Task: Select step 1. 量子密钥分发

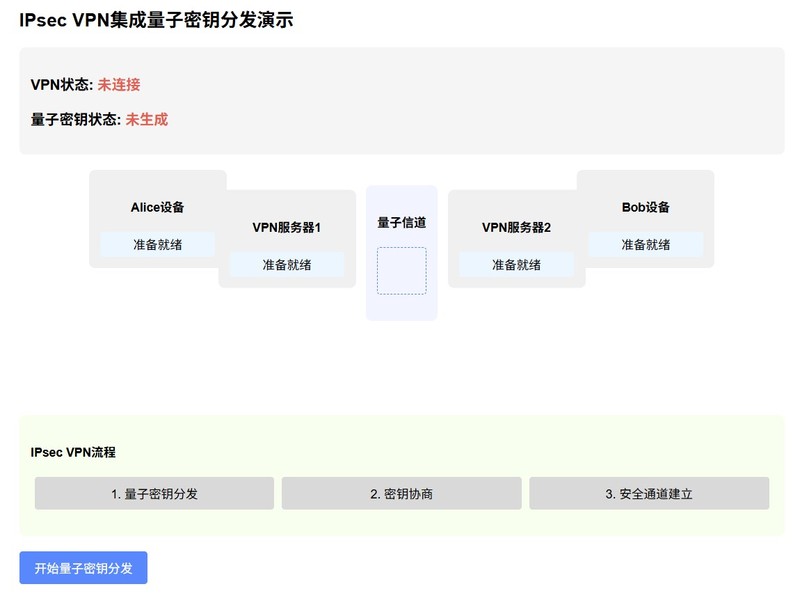Action: point(154,493)
